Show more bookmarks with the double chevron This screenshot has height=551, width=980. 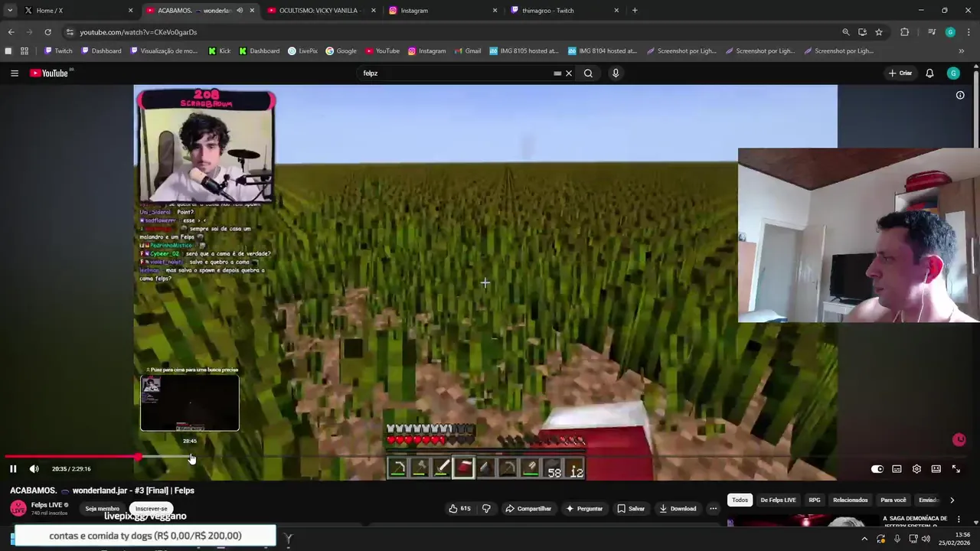[962, 51]
